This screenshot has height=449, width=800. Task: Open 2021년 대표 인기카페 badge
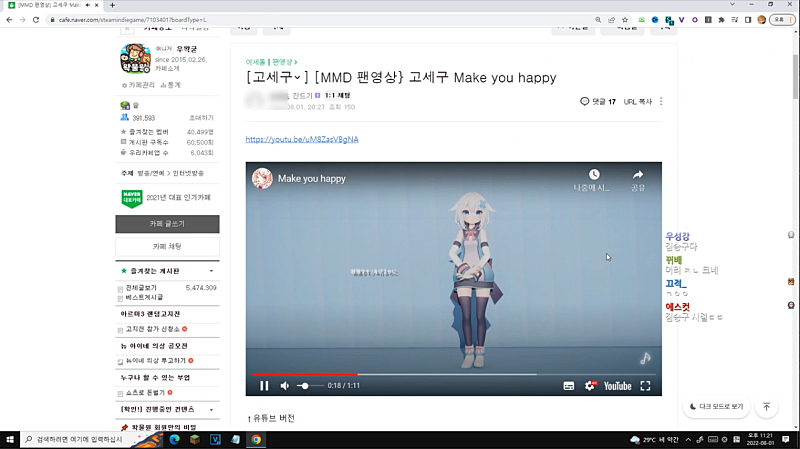tap(166, 198)
